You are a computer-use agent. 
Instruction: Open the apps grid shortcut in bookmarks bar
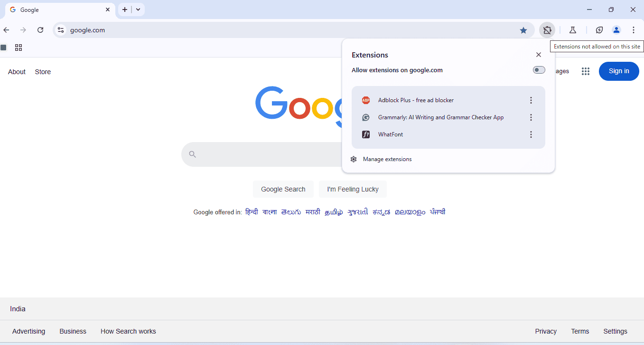[19, 48]
